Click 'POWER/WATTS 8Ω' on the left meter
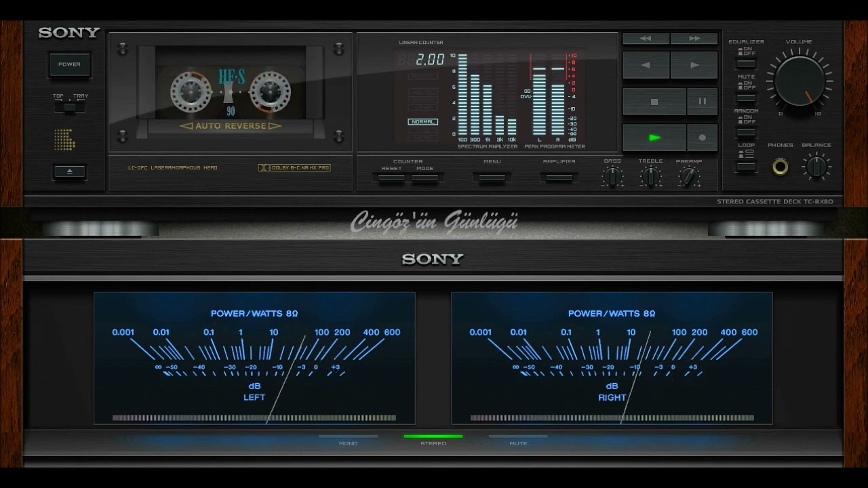868x488 pixels. pyautogui.click(x=254, y=314)
